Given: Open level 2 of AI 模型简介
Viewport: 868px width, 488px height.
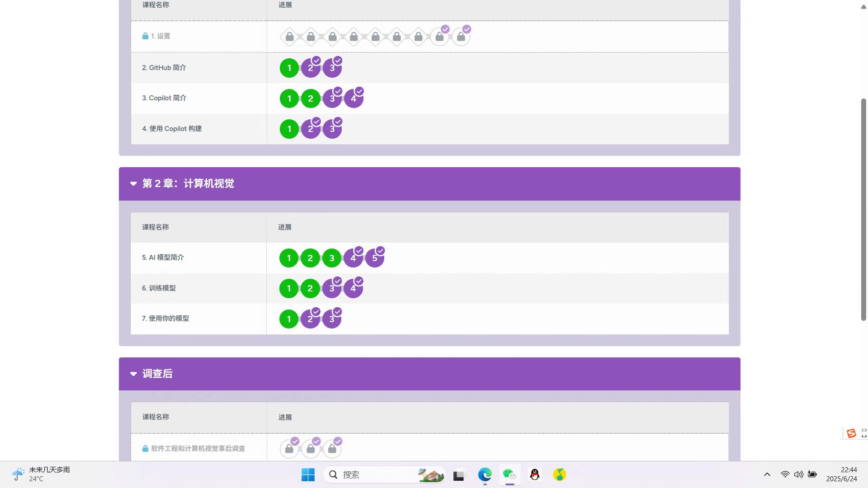Looking at the screenshot, I should pos(310,258).
